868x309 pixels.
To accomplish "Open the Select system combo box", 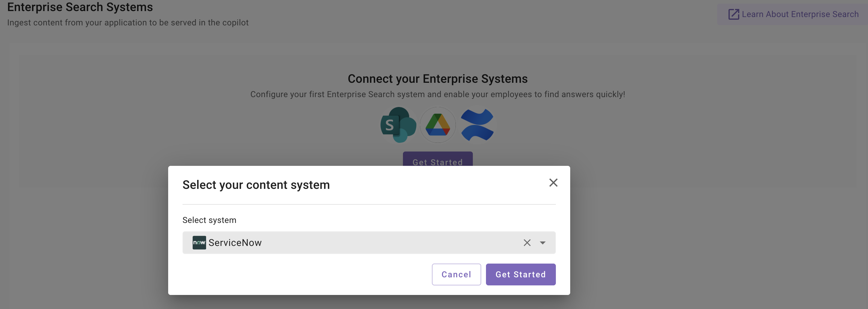I will [x=371, y=243].
